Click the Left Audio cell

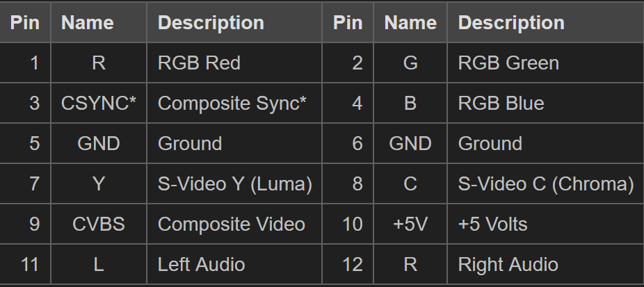(x=201, y=265)
